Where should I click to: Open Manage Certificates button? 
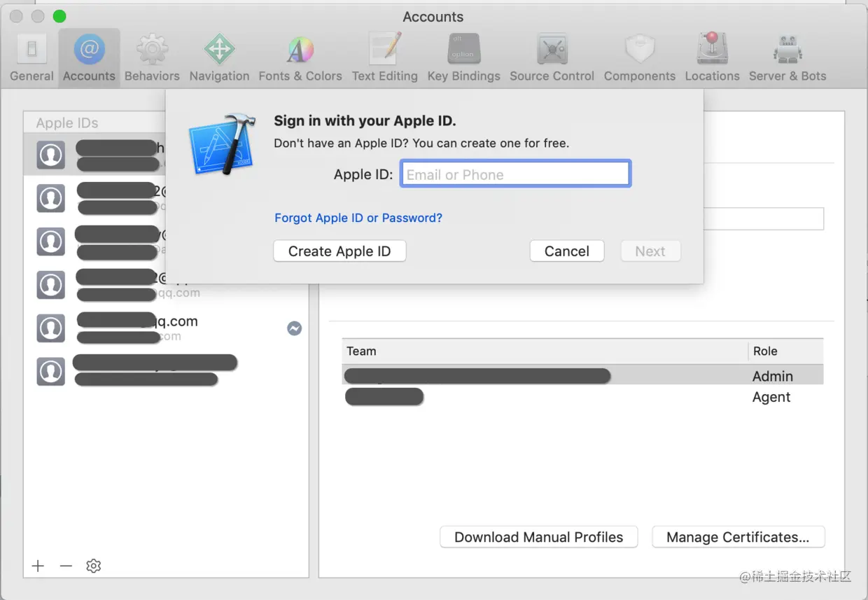point(738,537)
